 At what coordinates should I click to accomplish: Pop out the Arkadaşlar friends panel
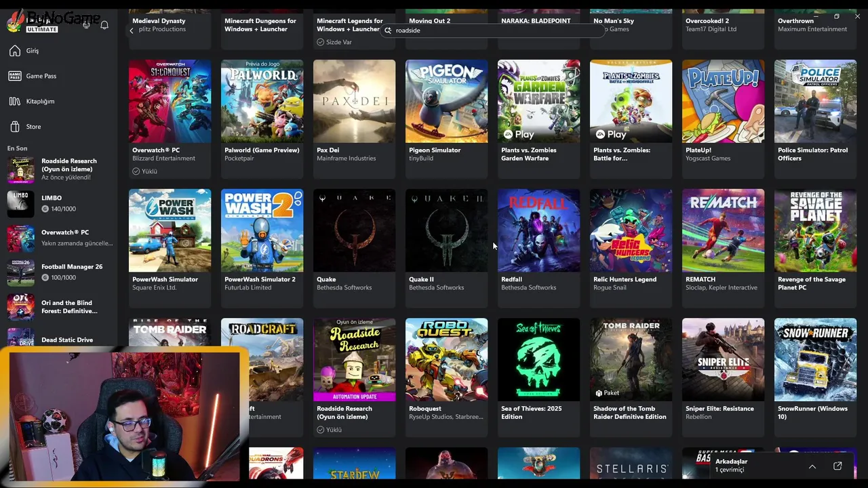[x=837, y=466]
